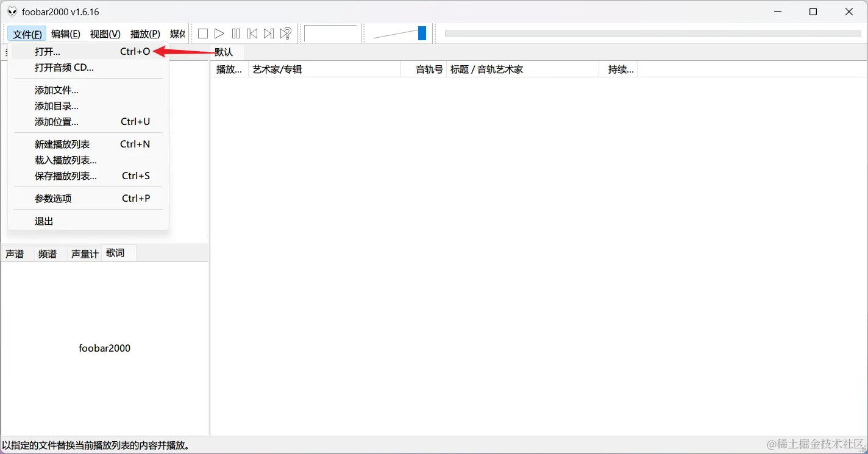Switch to the 声量计 tab
Screen dimensions: 868x454
85,254
